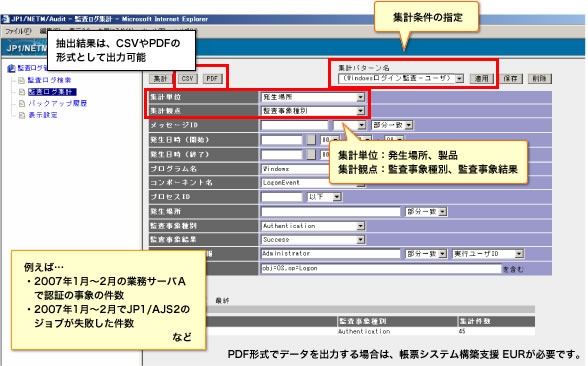Expand the 集計単位 dropdown showing 発生場所

click(x=313, y=97)
